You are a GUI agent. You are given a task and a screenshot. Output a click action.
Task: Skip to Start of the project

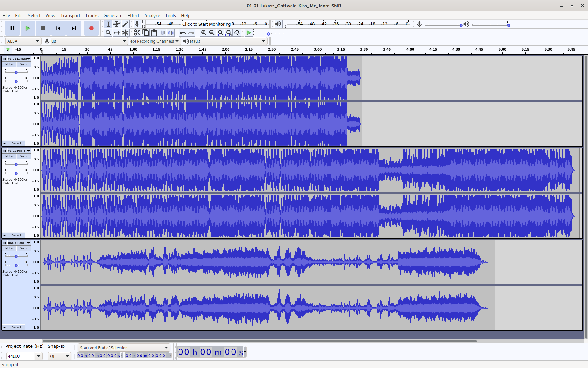coord(58,28)
